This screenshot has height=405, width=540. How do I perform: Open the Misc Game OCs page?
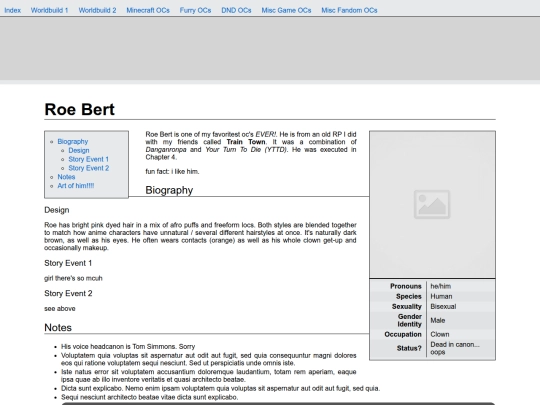point(286,10)
